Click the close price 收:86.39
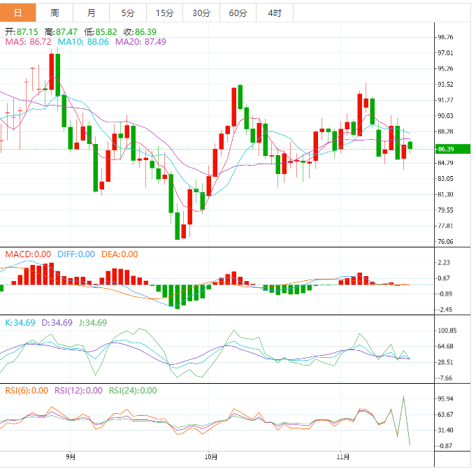Screen dimensions: 476x476 click(x=140, y=32)
